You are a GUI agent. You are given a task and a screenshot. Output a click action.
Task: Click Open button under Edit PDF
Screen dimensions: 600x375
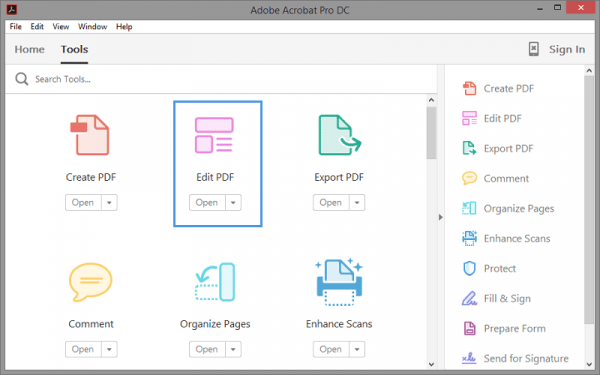(x=207, y=202)
